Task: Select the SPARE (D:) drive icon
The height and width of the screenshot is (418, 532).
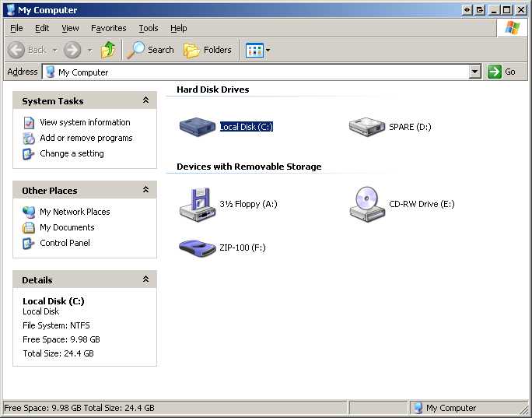Action: pos(367,127)
